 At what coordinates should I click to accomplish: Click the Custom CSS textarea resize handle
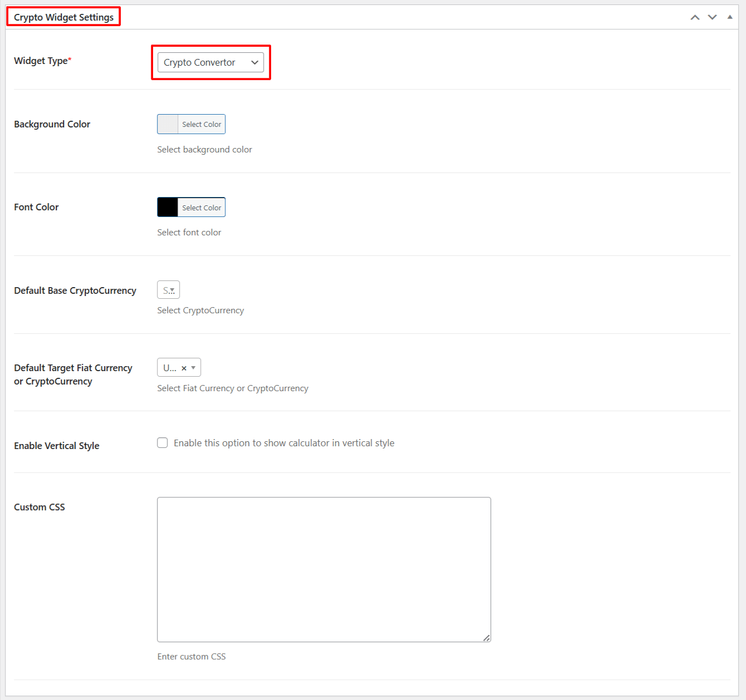tap(487, 638)
